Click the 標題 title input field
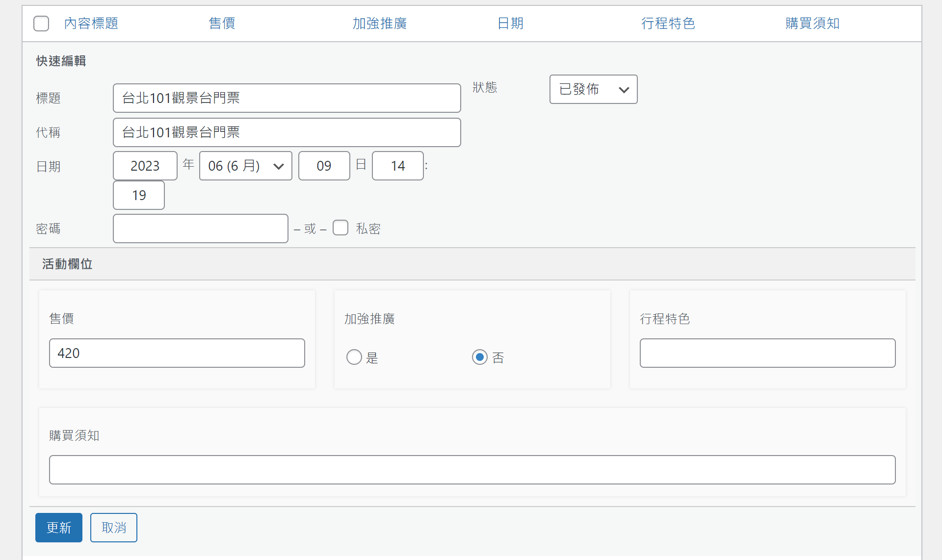The width and height of the screenshot is (942, 560). [x=287, y=98]
